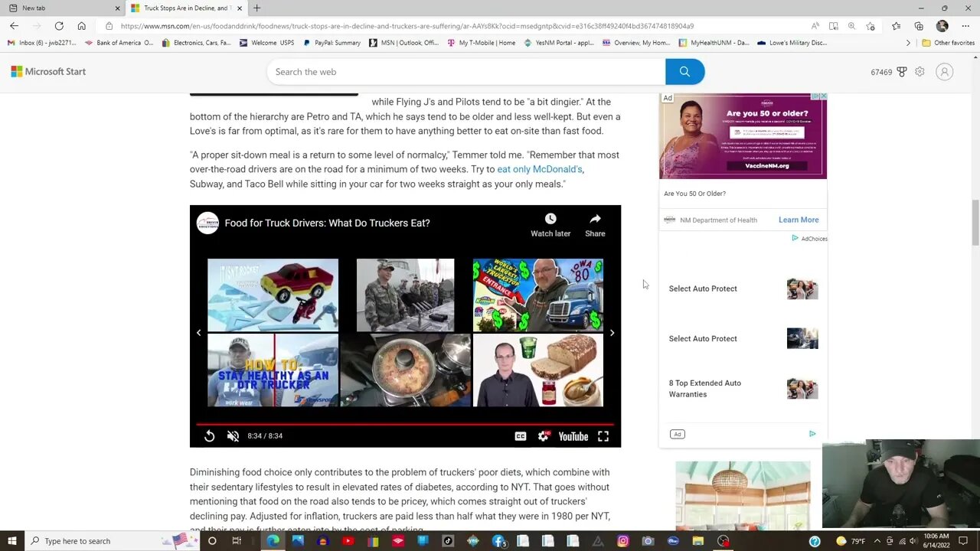This screenshot has width=980, height=551.
Task: Open the My T-Mobile Home bookmark
Action: [x=481, y=43]
